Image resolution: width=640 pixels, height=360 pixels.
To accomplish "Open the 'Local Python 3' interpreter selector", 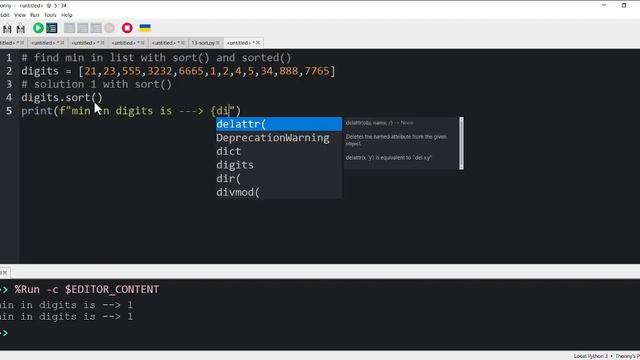I will (591, 356).
